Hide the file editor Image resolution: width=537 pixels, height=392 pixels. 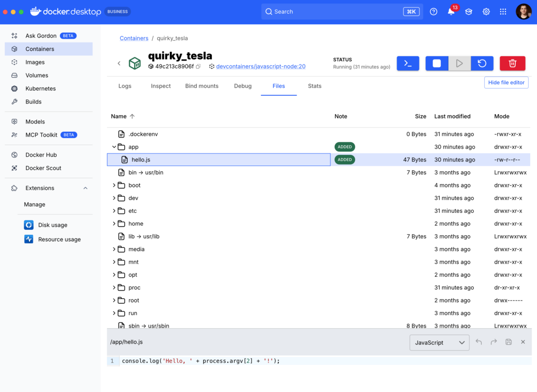[506, 82]
